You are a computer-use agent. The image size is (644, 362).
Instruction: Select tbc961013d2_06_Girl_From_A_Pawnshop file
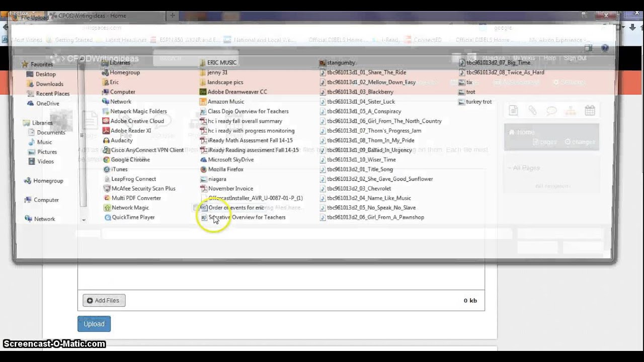pyautogui.click(x=372, y=217)
